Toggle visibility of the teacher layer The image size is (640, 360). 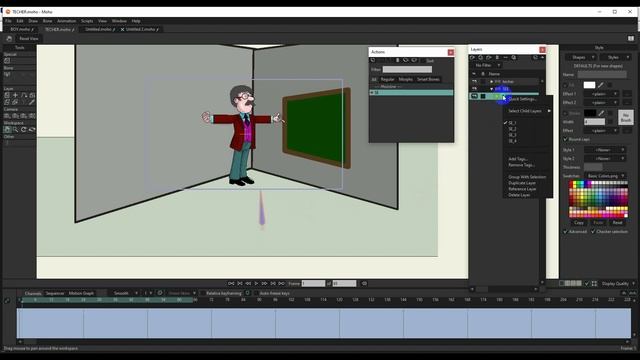474,82
